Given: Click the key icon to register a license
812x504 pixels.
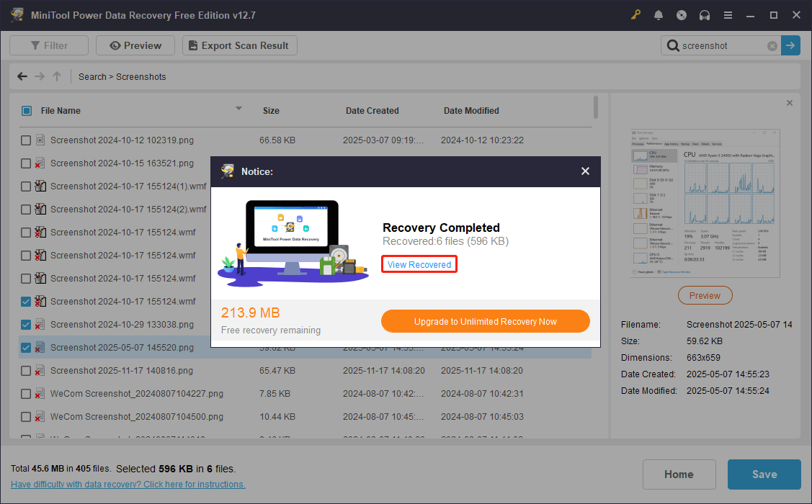Looking at the screenshot, I should click(x=635, y=14).
